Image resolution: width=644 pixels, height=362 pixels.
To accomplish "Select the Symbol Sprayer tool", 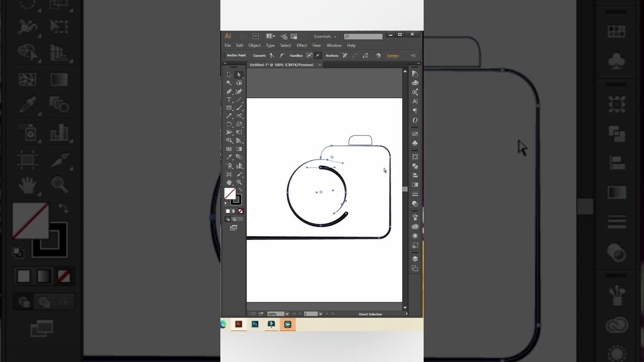I will pyautogui.click(x=229, y=165).
